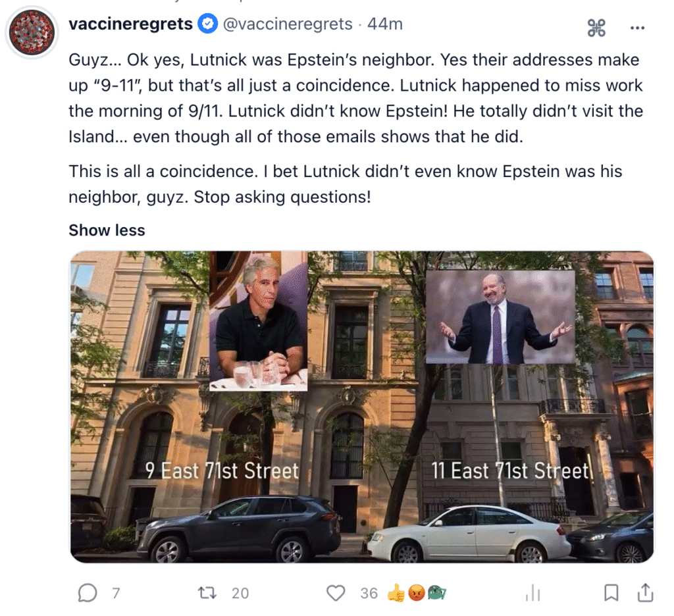Click the retweet arrows icon
The width and height of the screenshot is (674, 616).
click(207, 593)
